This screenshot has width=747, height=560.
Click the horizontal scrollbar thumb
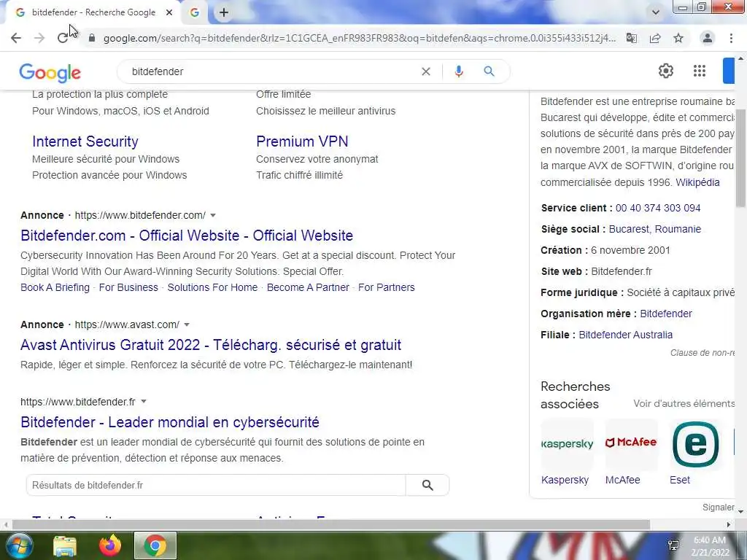pyautogui.click(x=330, y=525)
